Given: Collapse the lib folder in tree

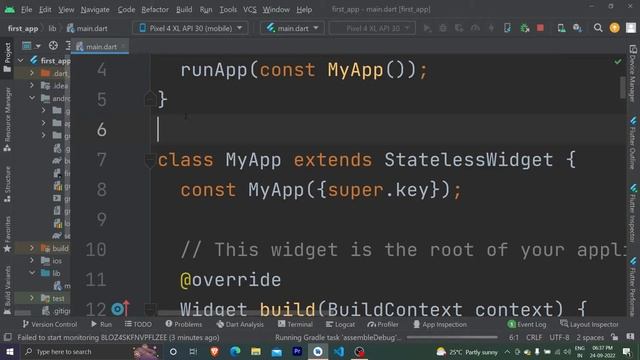Looking at the screenshot, I should click(x=32, y=273).
